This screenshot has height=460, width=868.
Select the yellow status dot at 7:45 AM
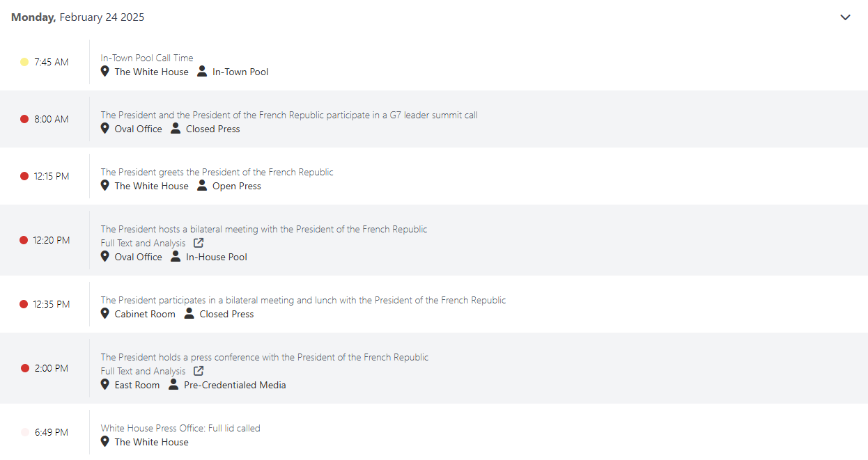pyautogui.click(x=24, y=62)
